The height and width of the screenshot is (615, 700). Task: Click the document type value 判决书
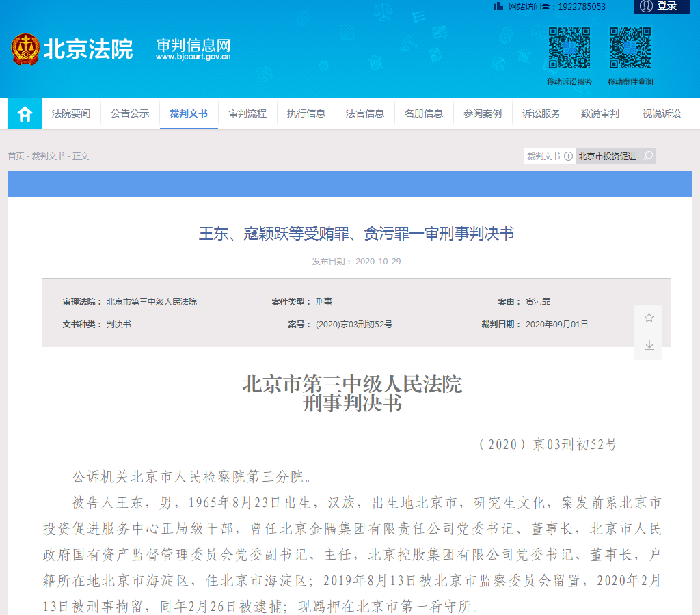[119, 325]
